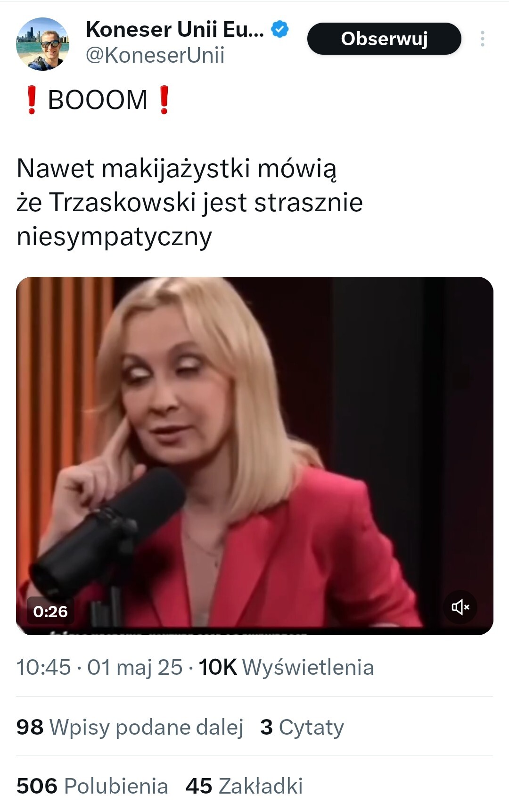Open the Koneser Unii Eu... display name
The width and height of the screenshot is (509, 812).
pyautogui.click(x=175, y=29)
